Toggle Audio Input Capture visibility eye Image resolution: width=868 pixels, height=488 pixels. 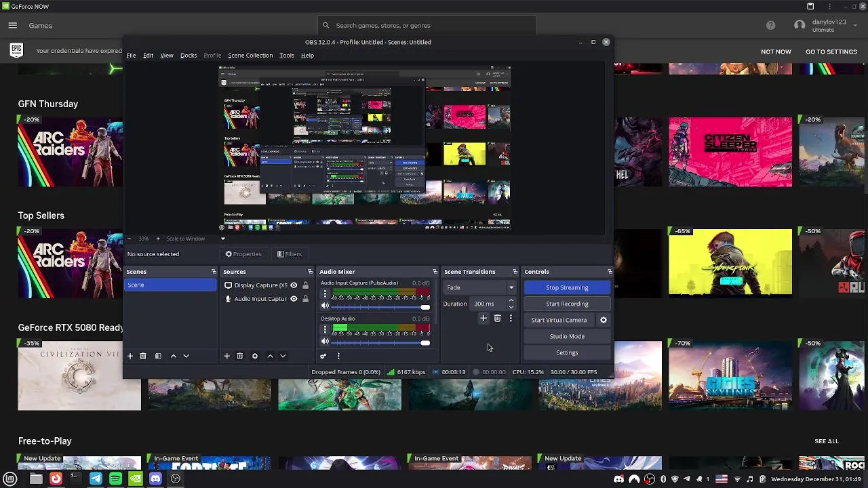click(294, 299)
